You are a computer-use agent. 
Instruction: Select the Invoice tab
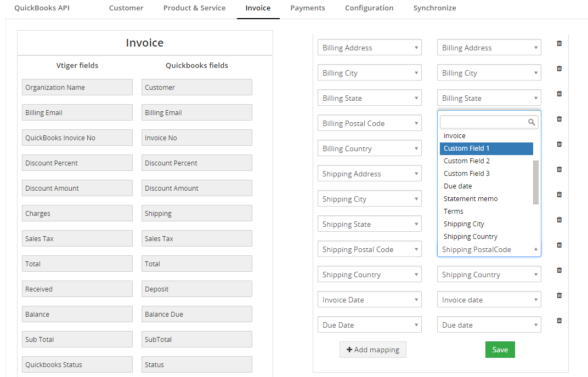tap(258, 8)
